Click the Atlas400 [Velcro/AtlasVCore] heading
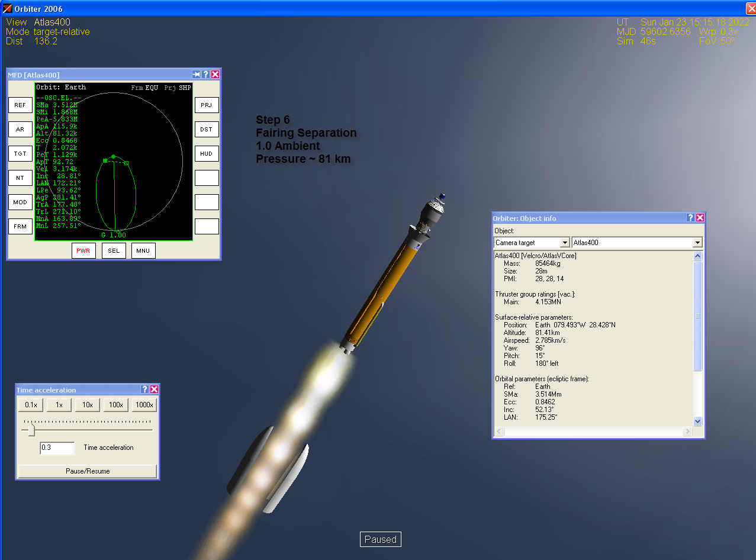 click(535, 256)
